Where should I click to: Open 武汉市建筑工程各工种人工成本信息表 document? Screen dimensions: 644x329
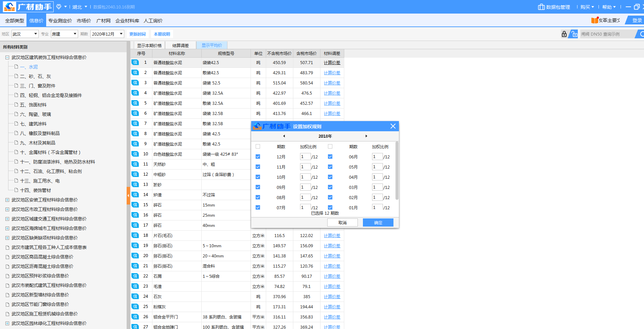point(49,247)
